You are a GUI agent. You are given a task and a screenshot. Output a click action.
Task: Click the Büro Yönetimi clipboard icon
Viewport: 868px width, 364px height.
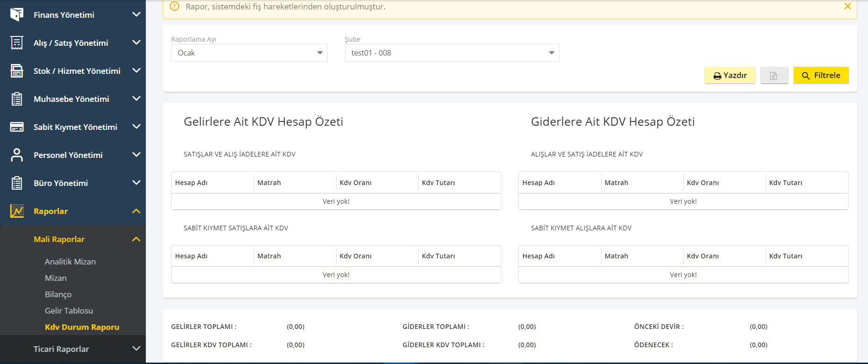click(17, 183)
